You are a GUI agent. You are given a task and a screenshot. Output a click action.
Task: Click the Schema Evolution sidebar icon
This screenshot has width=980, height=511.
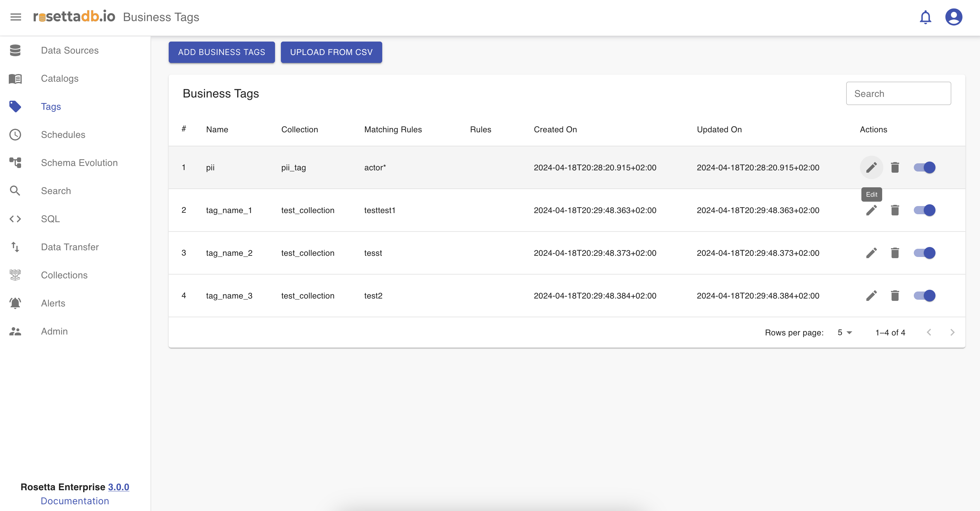(15, 163)
